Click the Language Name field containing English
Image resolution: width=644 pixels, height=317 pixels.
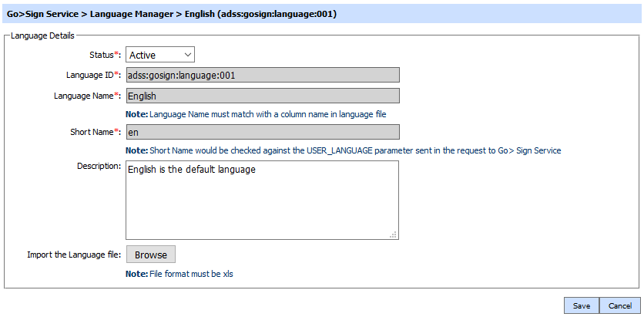(x=262, y=96)
